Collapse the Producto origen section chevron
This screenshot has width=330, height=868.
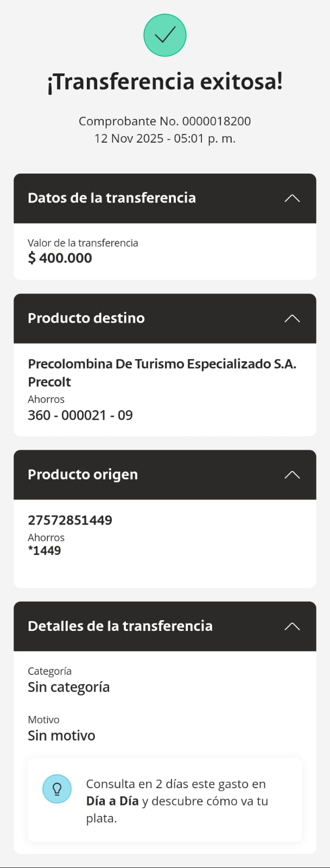(292, 475)
